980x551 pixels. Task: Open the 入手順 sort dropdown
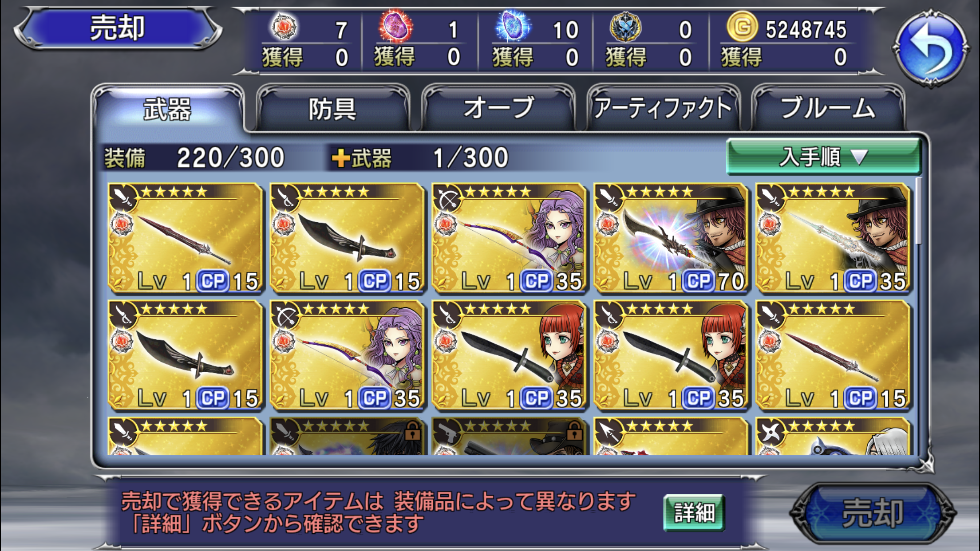click(823, 157)
